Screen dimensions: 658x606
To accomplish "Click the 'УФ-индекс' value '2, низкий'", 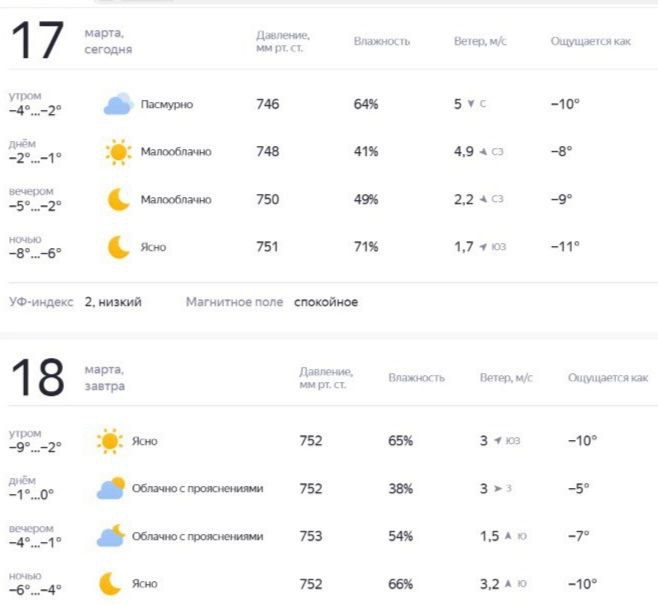I will [113, 302].
